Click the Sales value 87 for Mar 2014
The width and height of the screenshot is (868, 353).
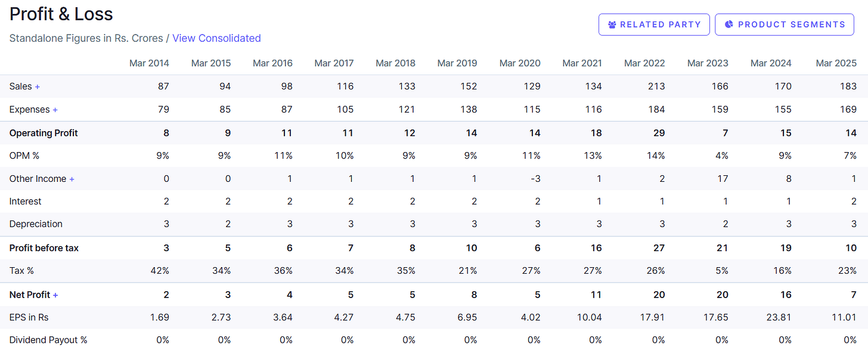(163, 86)
